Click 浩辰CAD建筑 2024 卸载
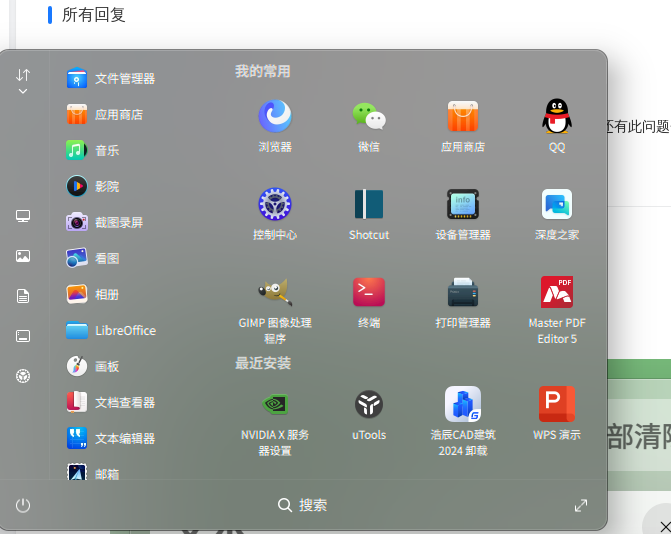The image size is (671, 534). 463,422
